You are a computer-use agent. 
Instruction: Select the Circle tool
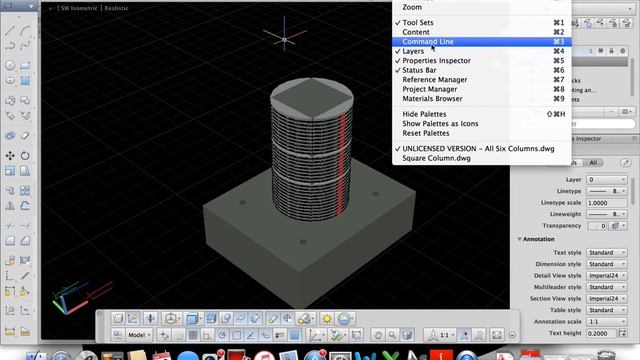pos(10,65)
